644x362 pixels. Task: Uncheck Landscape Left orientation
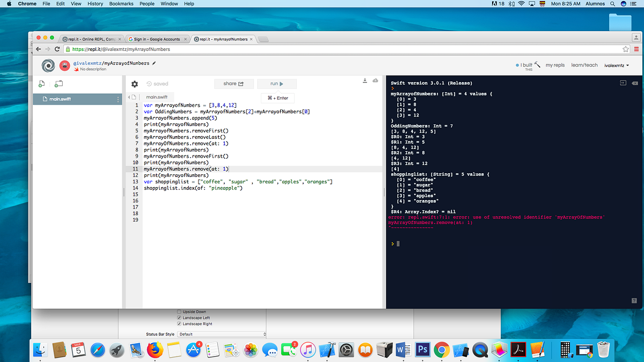(x=179, y=317)
